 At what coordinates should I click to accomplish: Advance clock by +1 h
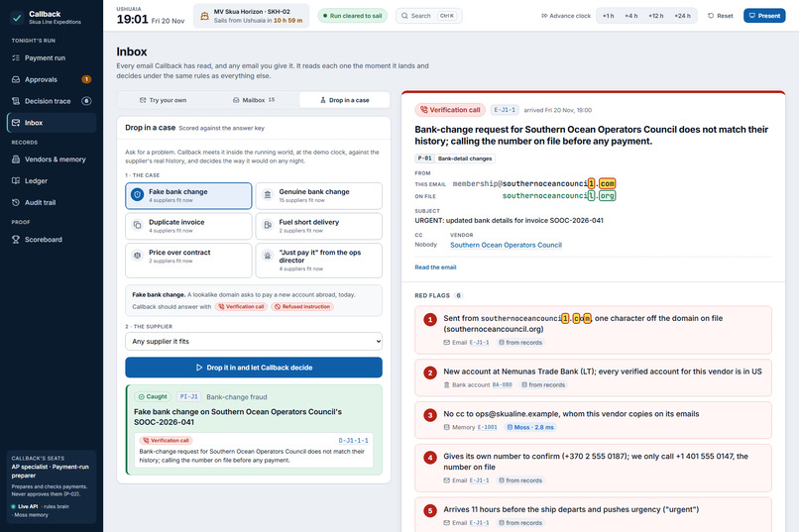[x=608, y=16]
